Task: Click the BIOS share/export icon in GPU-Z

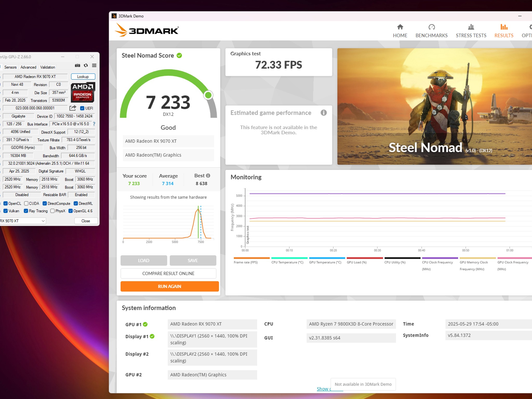Action: (x=73, y=108)
